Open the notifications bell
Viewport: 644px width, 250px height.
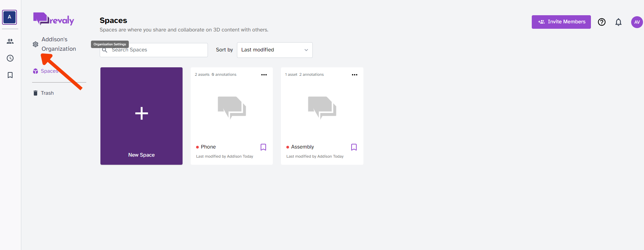pyautogui.click(x=618, y=22)
